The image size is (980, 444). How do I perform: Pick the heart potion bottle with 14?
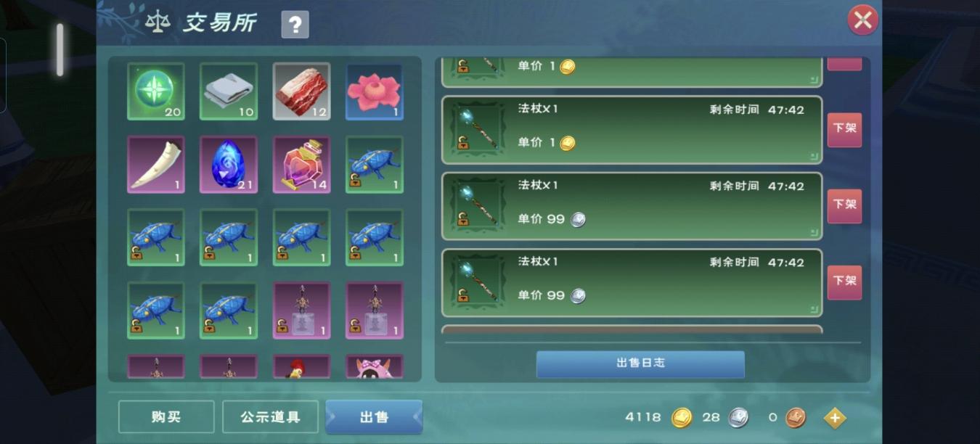[301, 165]
